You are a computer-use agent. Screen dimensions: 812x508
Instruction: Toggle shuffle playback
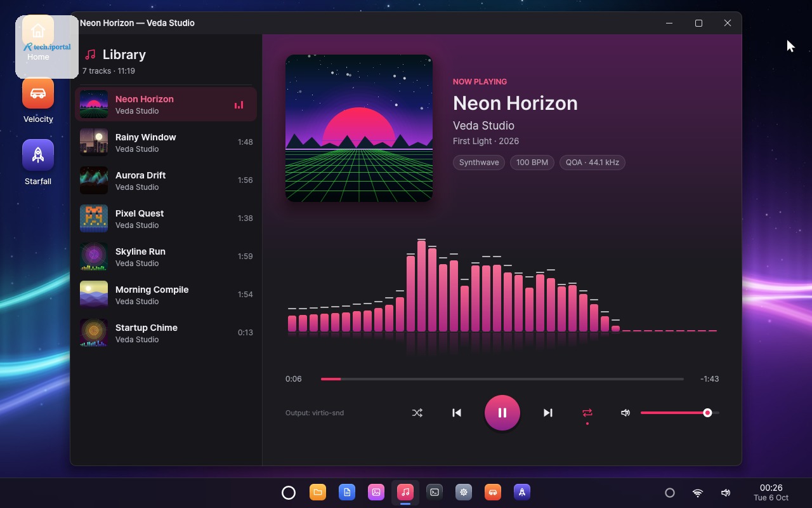coord(417,413)
